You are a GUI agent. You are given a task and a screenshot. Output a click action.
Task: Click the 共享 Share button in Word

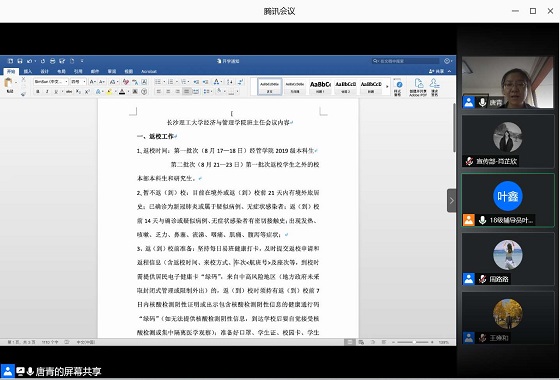point(437,71)
